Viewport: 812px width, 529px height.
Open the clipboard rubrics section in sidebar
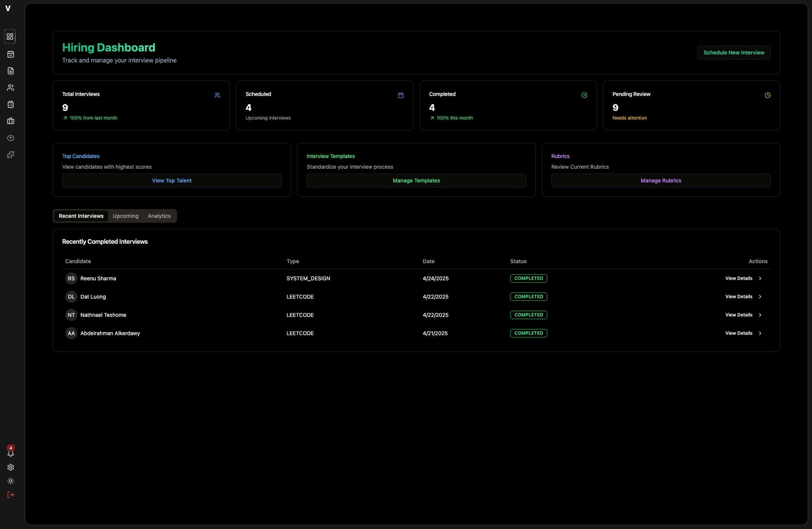coord(10,104)
